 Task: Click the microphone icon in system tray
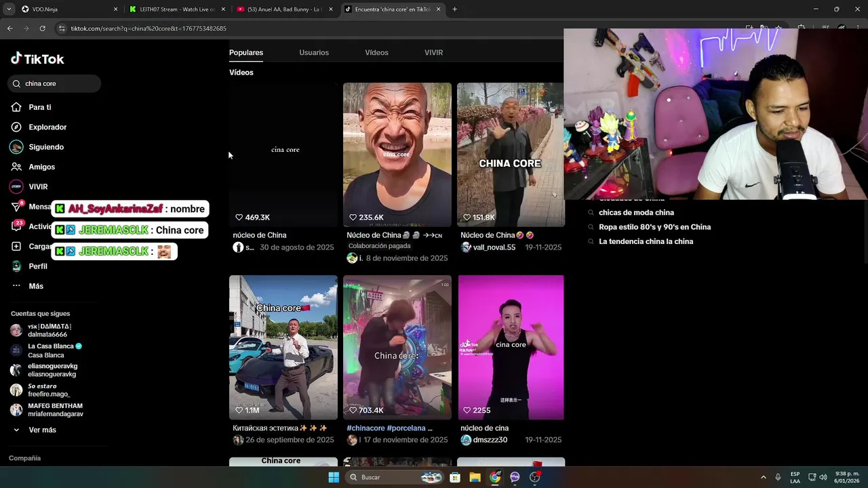click(x=778, y=477)
